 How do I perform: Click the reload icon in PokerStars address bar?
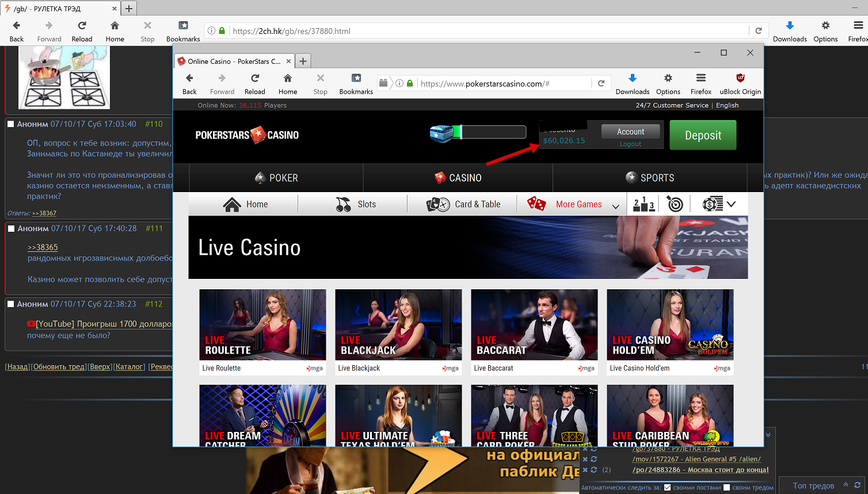[x=601, y=83]
